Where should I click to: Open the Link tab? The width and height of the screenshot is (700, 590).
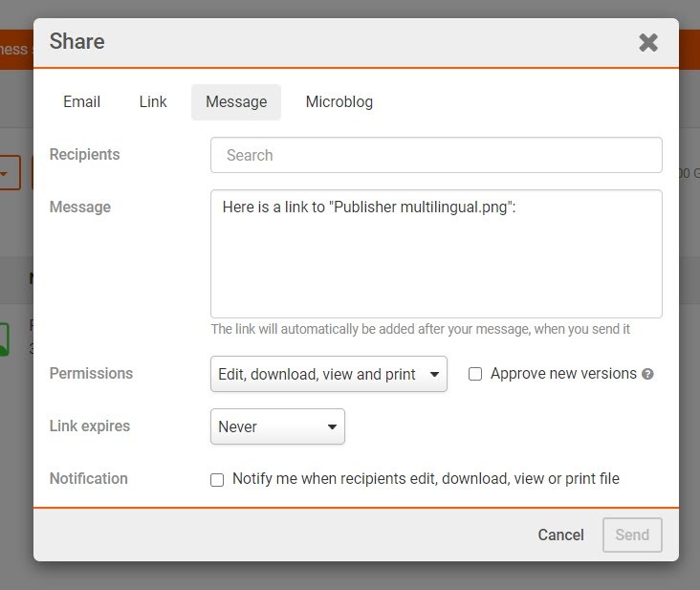click(x=153, y=102)
